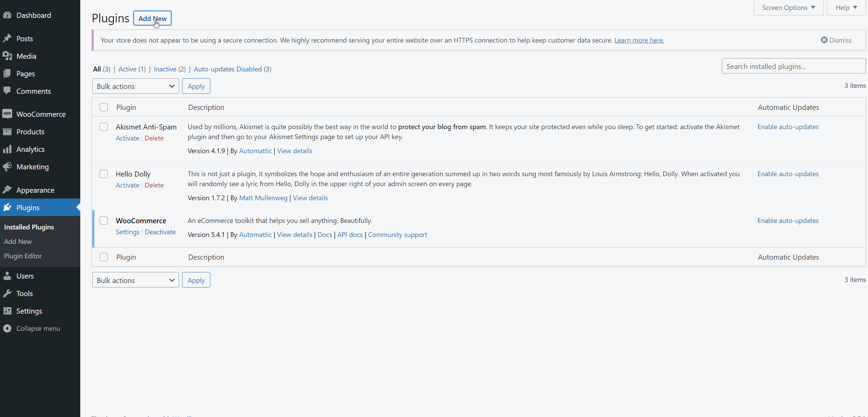The height and width of the screenshot is (417, 868).
Task: Open WooCommerce API docs link
Action: pyautogui.click(x=350, y=235)
